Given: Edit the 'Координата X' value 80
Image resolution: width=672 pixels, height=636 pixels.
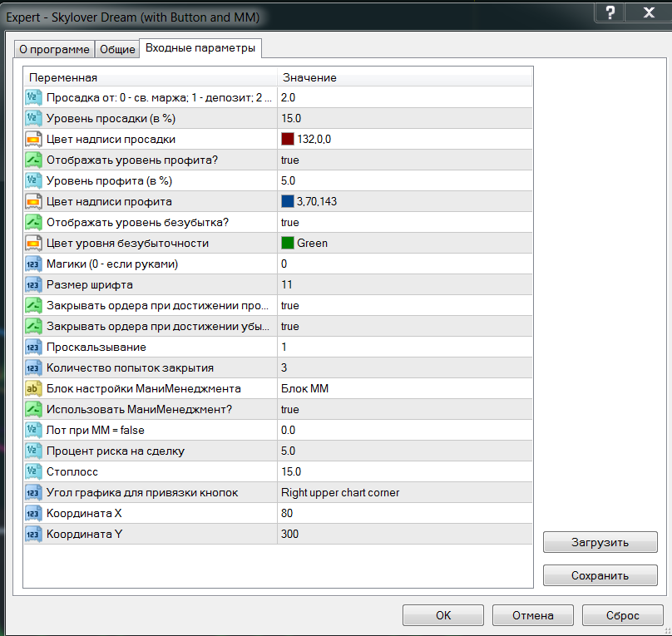Looking at the screenshot, I should click(x=404, y=513).
